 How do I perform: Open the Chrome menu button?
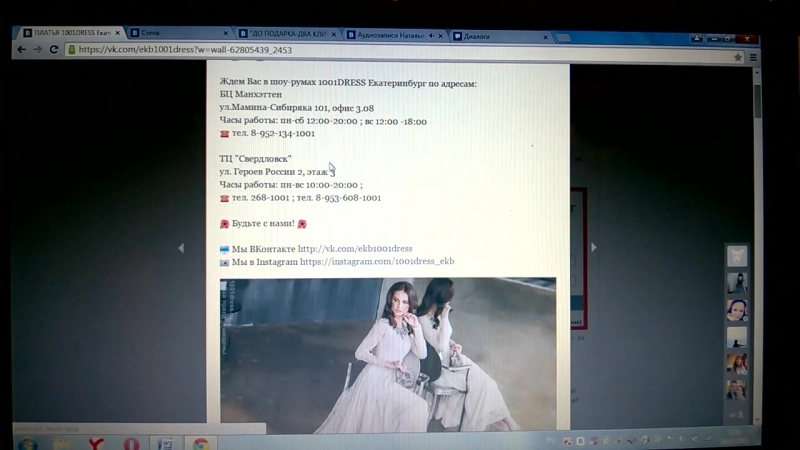point(754,58)
